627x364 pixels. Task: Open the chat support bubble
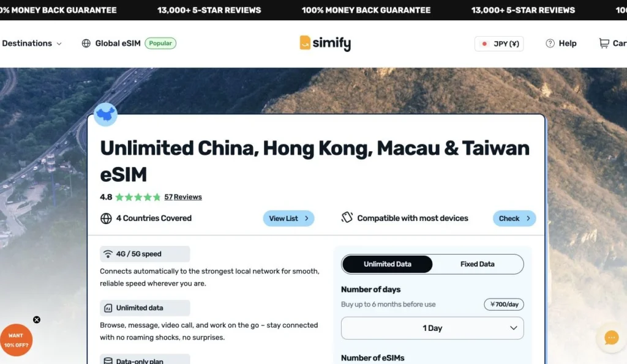click(x=611, y=338)
